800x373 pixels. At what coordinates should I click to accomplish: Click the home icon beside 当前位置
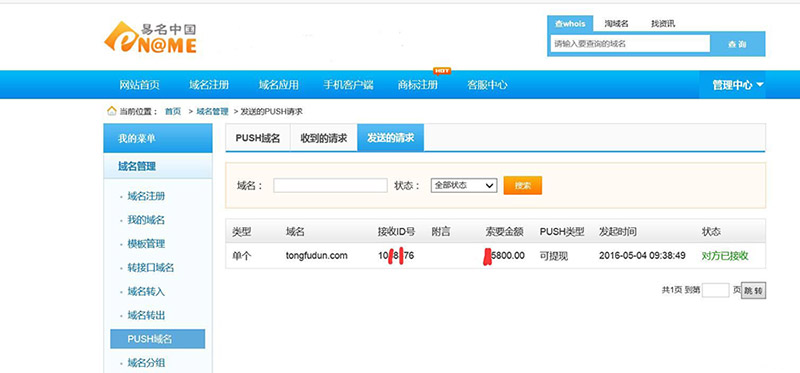(x=111, y=111)
